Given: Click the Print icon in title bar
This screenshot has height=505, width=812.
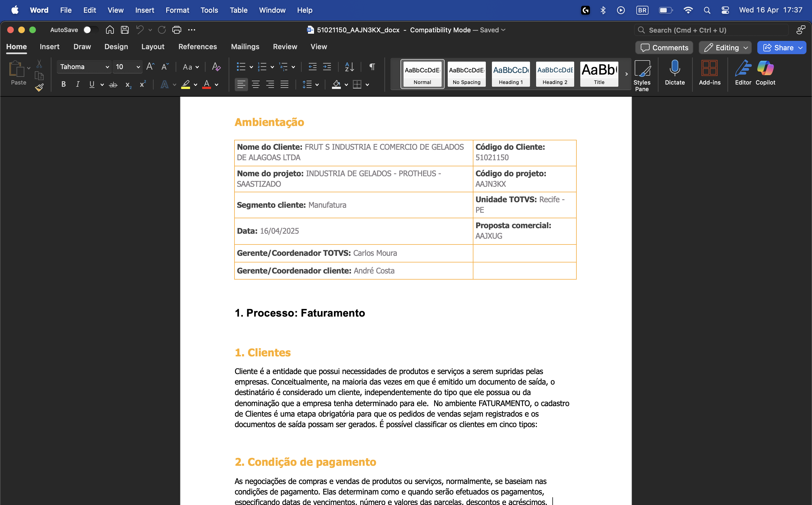Looking at the screenshot, I should coord(176,30).
